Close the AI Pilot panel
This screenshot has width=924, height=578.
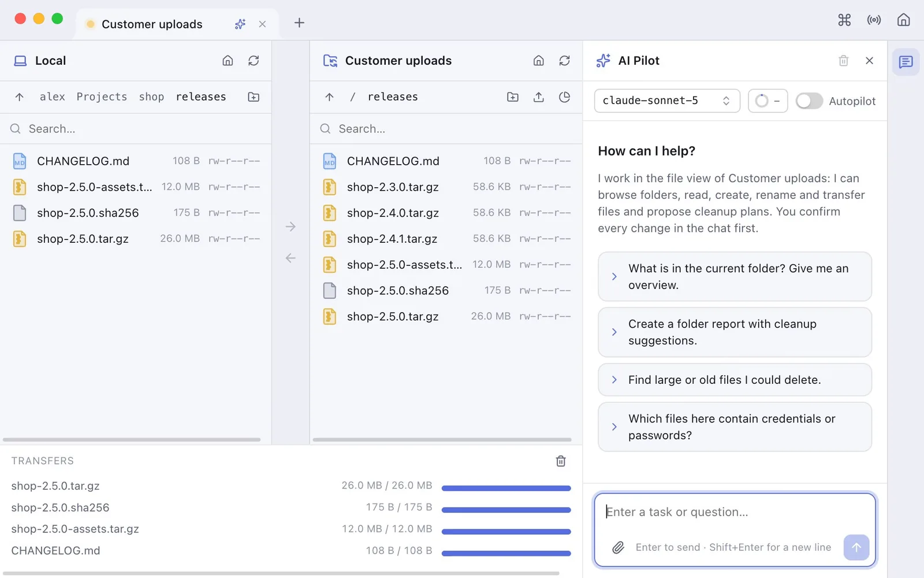[869, 61]
